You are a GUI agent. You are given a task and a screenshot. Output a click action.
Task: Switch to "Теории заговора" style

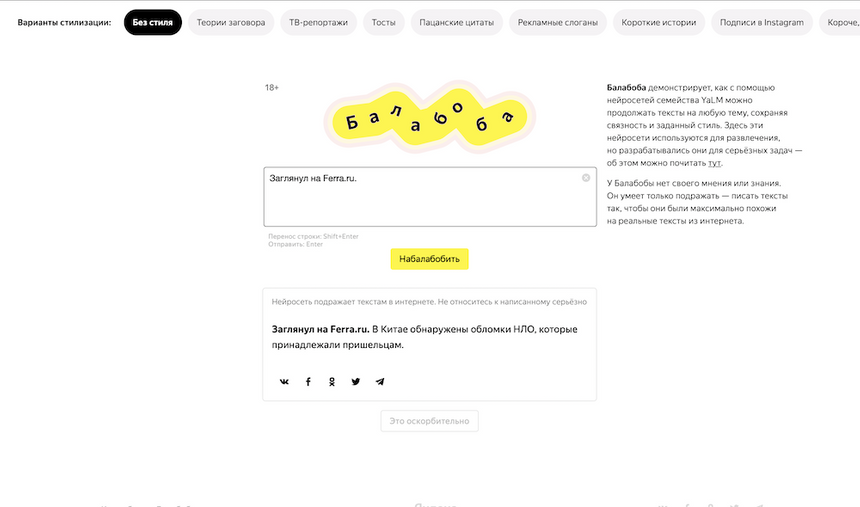pos(231,22)
